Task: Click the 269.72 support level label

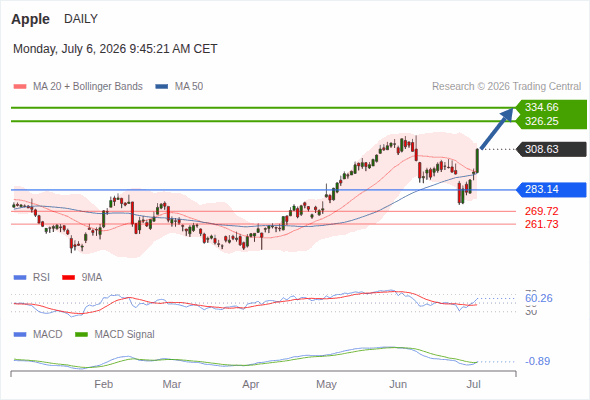Action: 541,211
